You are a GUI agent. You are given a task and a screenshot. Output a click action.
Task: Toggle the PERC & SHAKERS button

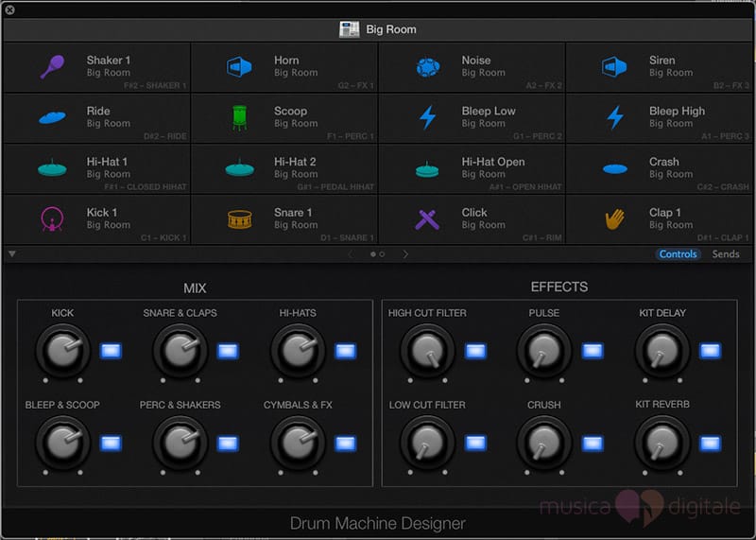pos(228,443)
